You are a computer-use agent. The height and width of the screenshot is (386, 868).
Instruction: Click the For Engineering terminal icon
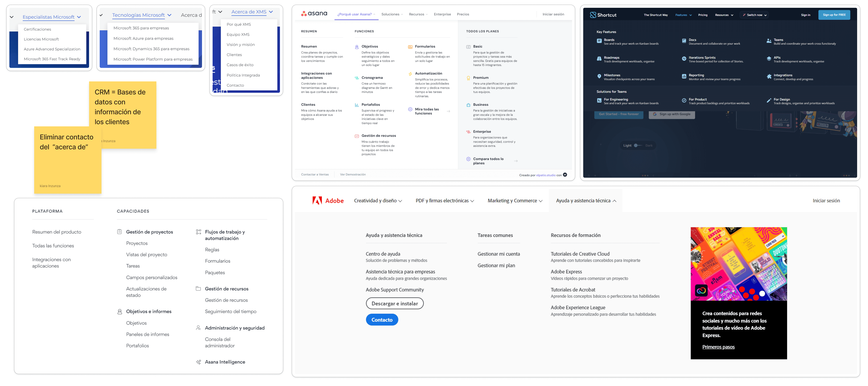tap(599, 100)
